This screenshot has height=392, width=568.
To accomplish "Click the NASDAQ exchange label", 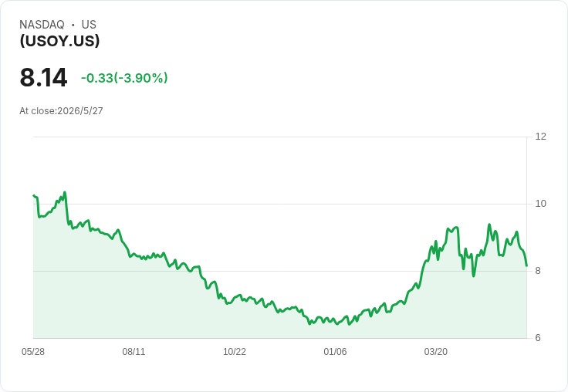I will coord(42,25).
